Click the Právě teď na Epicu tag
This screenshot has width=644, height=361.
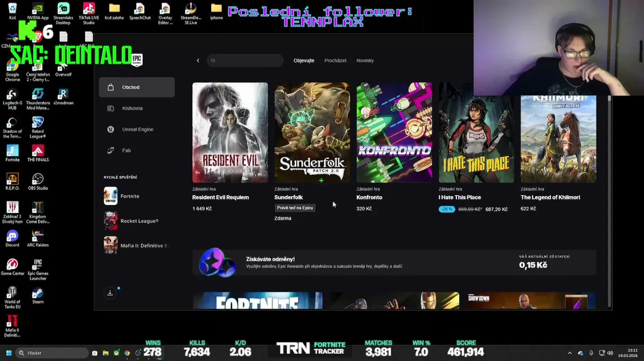tap(295, 208)
